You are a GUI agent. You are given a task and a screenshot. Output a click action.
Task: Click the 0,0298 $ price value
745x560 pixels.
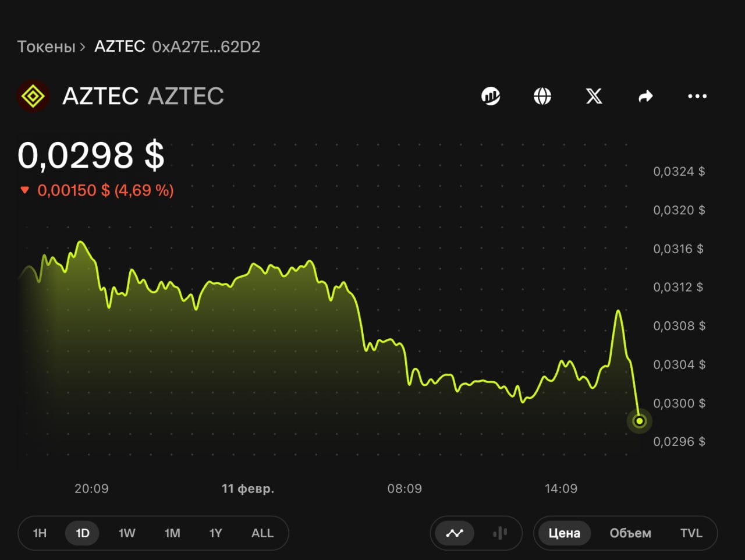click(x=91, y=155)
